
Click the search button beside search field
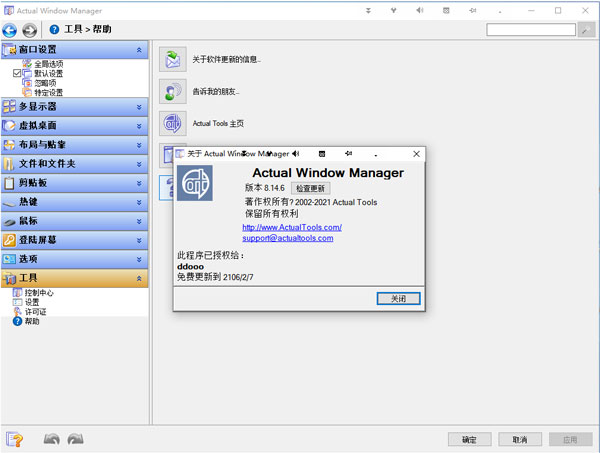tap(586, 29)
